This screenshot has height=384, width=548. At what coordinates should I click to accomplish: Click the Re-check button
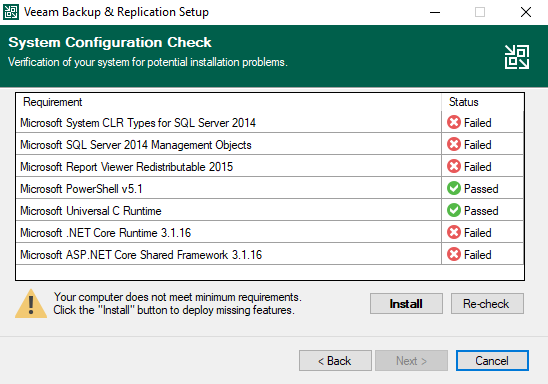click(x=487, y=304)
